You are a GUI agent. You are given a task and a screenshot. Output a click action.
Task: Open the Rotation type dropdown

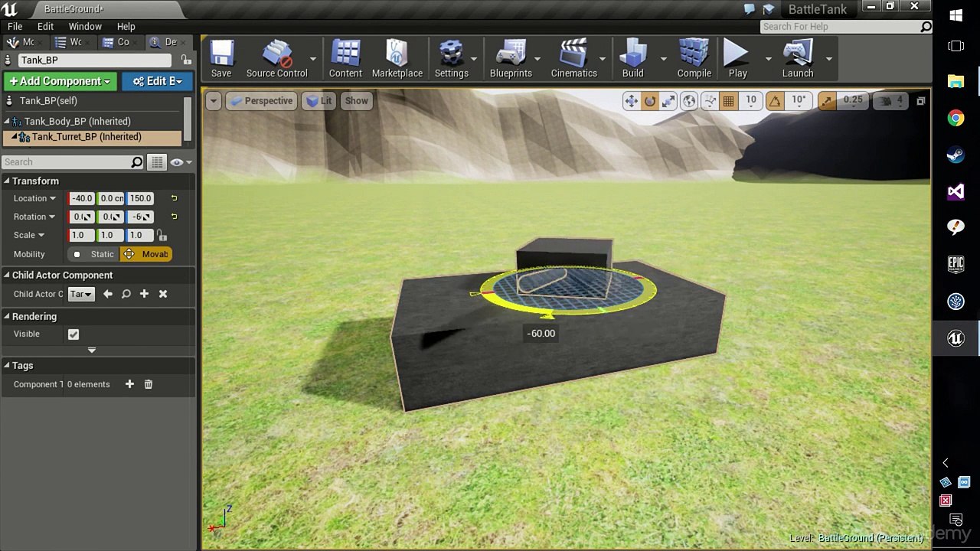pos(52,217)
